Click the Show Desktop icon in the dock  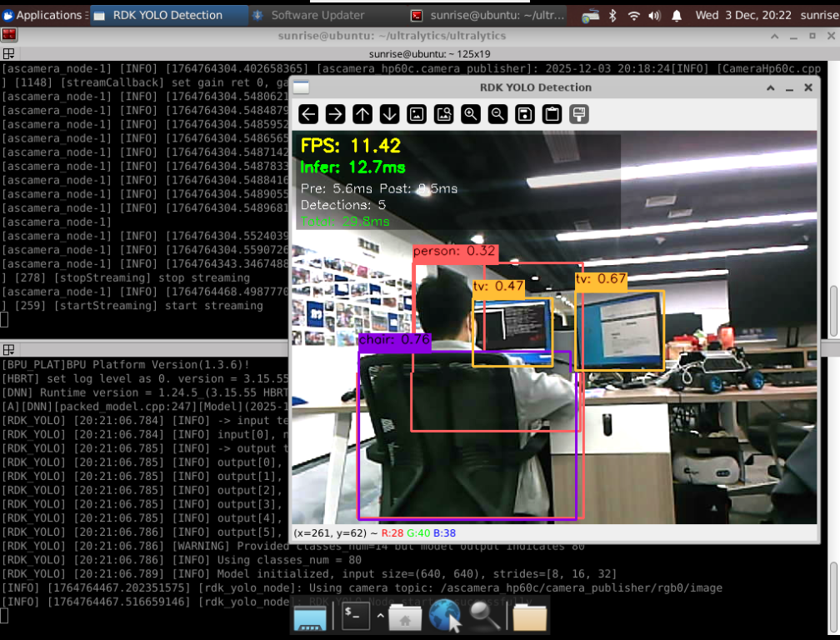[x=310, y=619]
